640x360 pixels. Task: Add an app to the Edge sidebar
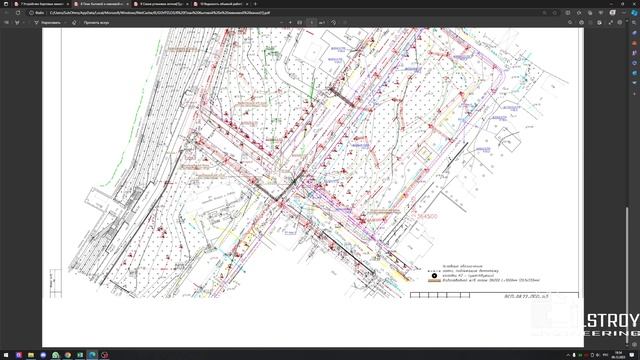click(634, 94)
